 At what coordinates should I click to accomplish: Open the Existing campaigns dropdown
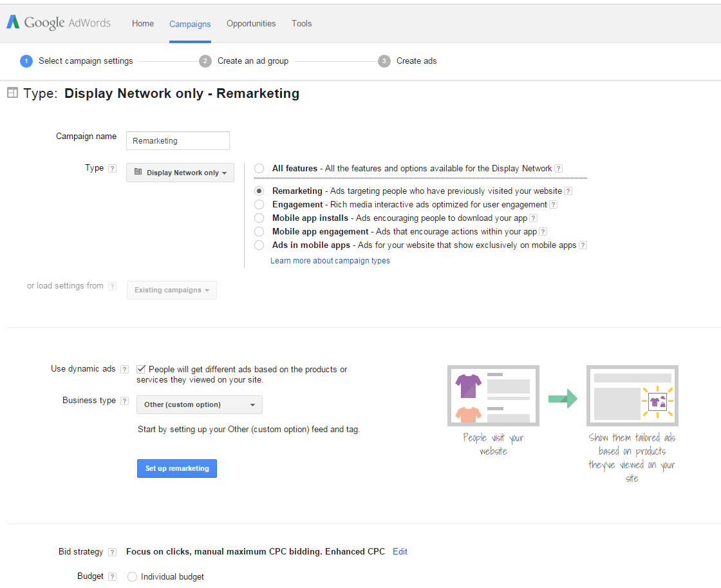pyautogui.click(x=172, y=290)
